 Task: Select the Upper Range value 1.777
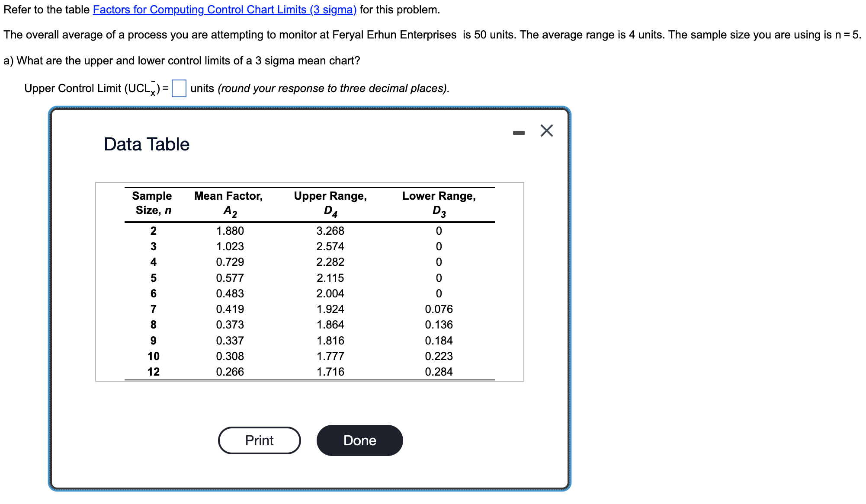click(330, 356)
